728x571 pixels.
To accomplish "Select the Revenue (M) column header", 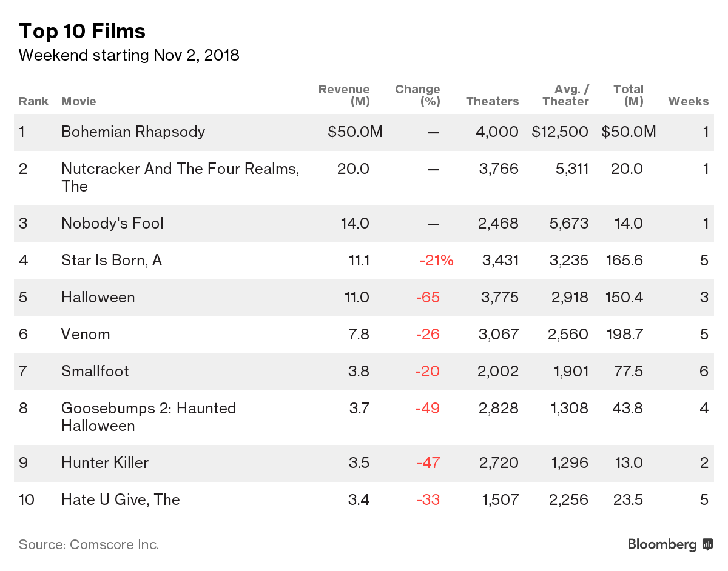I will coord(344,95).
